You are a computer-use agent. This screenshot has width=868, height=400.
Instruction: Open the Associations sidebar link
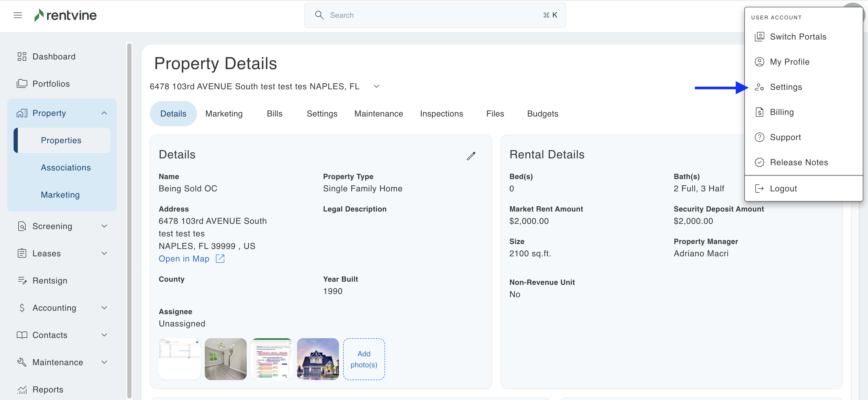(x=66, y=168)
